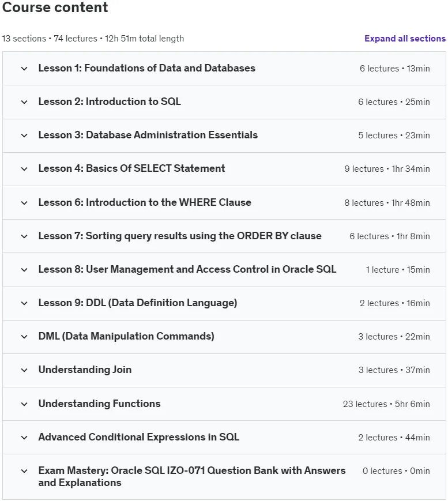Click chevron beside Exam Mastery section
Screen dimensions: 448x501
[x=24, y=470]
